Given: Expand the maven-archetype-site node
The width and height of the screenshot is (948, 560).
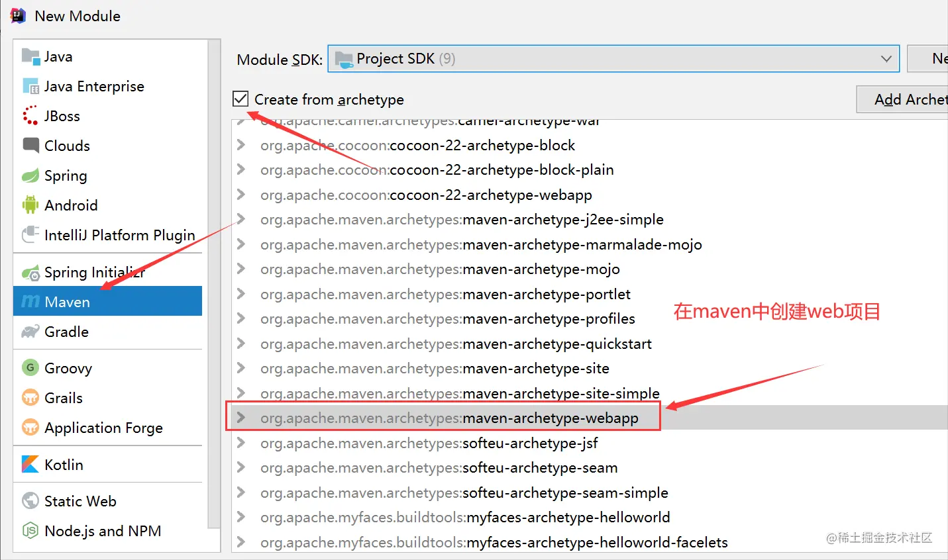Looking at the screenshot, I should coord(241,368).
